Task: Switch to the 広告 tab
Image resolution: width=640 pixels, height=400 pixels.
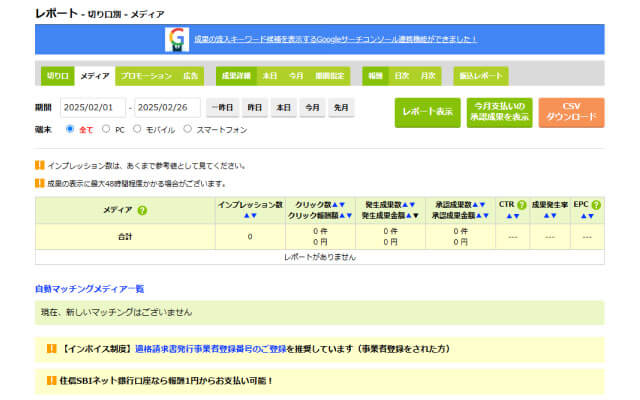Action: pos(191,76)
